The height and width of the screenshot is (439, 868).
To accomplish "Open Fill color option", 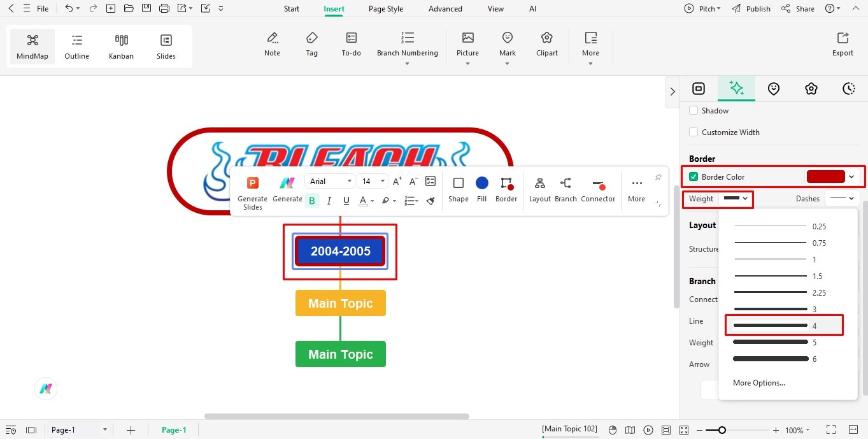I will [x=482, y=190].
